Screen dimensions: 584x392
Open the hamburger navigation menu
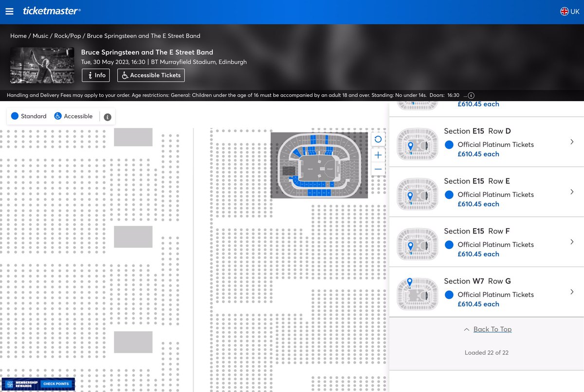pos(9,11)
